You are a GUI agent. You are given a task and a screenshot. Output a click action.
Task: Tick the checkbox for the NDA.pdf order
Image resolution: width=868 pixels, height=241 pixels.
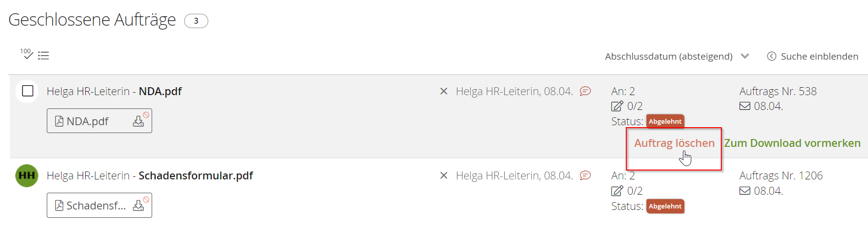pos(28,91)
